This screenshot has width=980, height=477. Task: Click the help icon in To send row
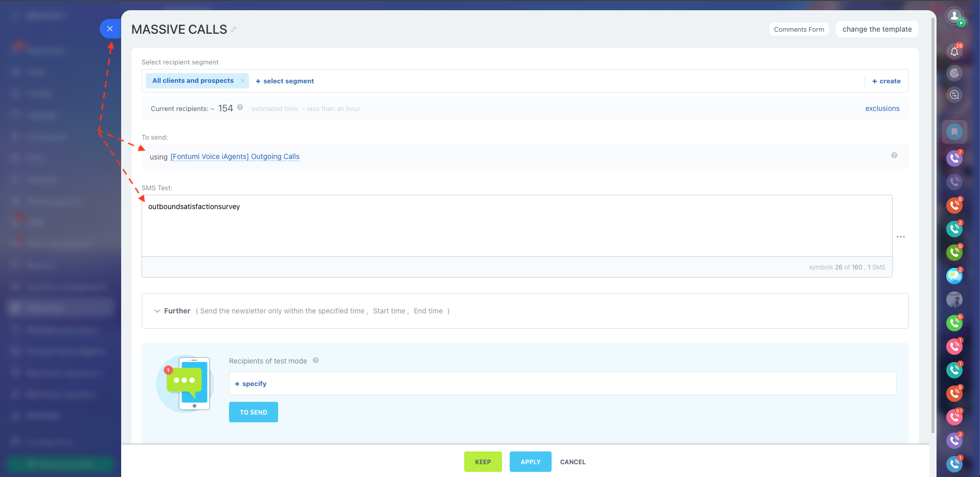coord(894,155)
